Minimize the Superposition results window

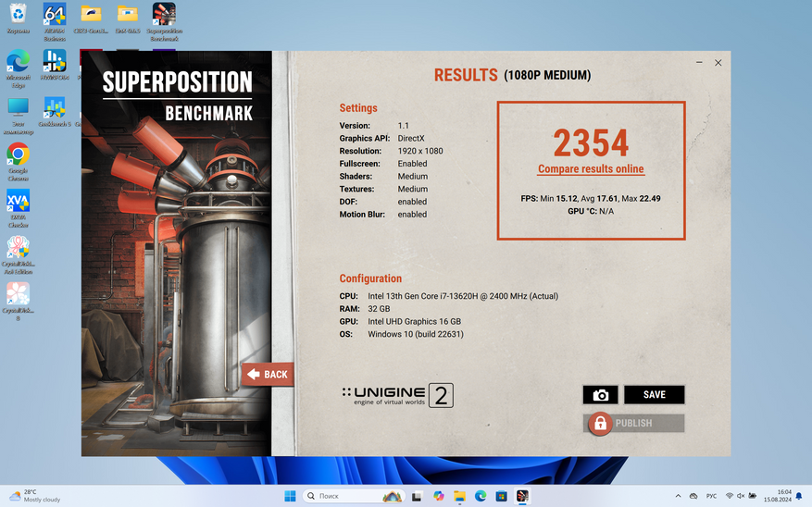tap(699, 63)
